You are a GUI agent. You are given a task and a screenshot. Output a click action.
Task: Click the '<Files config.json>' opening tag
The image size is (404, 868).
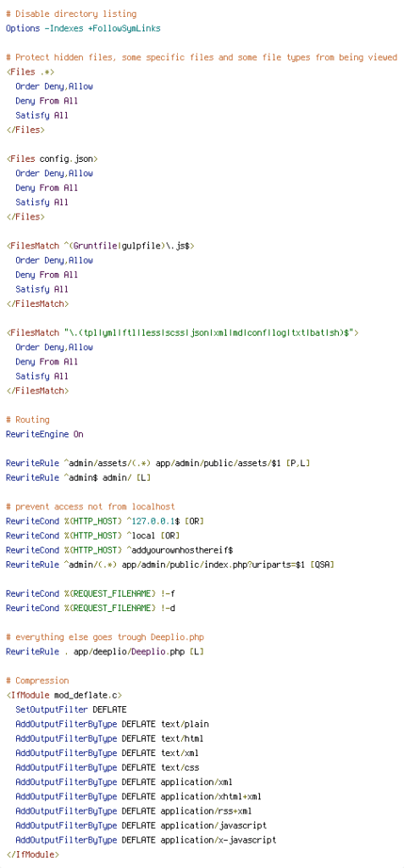52,159
